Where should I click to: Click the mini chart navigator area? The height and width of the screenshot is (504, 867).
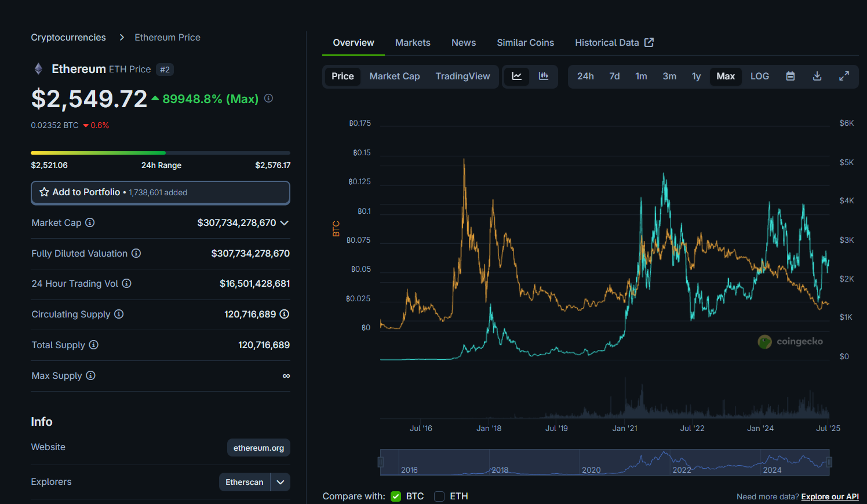click(605, 462)
